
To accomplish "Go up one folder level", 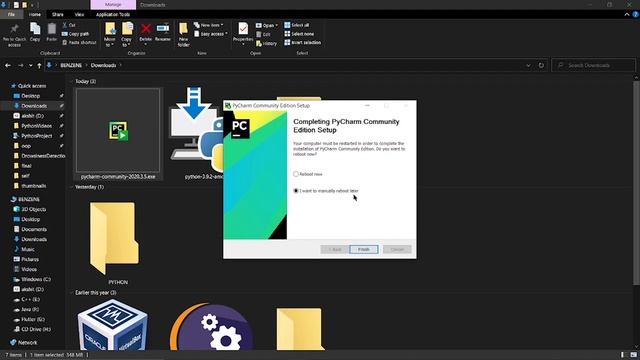I will click(x=39, y=65).
